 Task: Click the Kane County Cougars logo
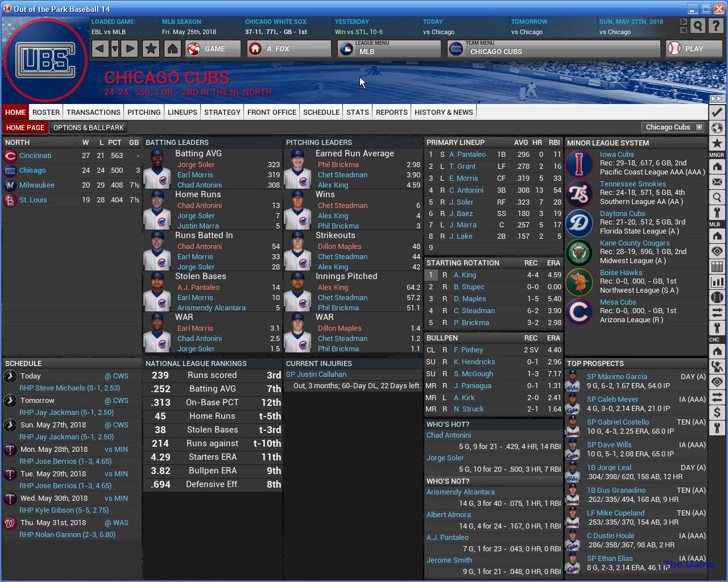[580, 252]
